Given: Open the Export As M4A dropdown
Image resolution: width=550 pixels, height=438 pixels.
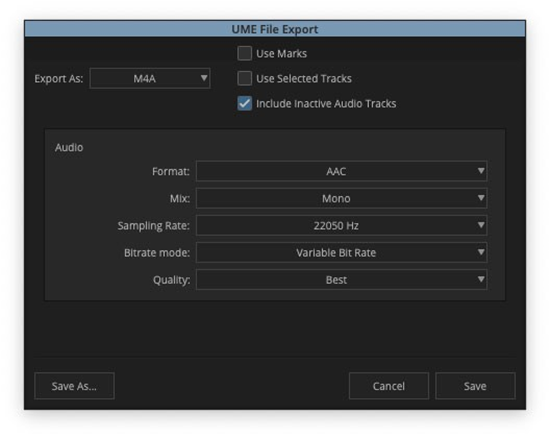Looking at the screenshot, I should click(x=150, y=78).
